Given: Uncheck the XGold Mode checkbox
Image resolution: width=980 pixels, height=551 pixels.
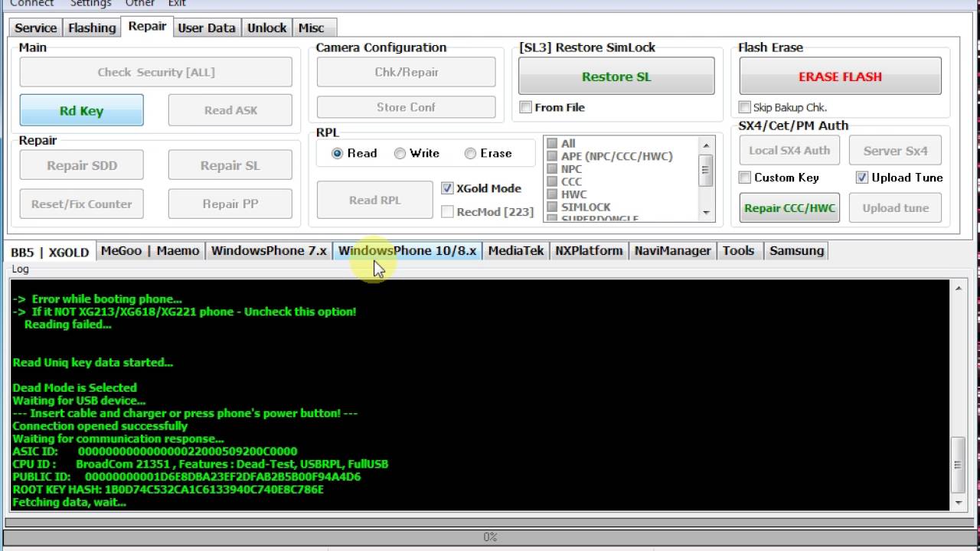Looking at the screenshot, I should click(x=447, y=187).
